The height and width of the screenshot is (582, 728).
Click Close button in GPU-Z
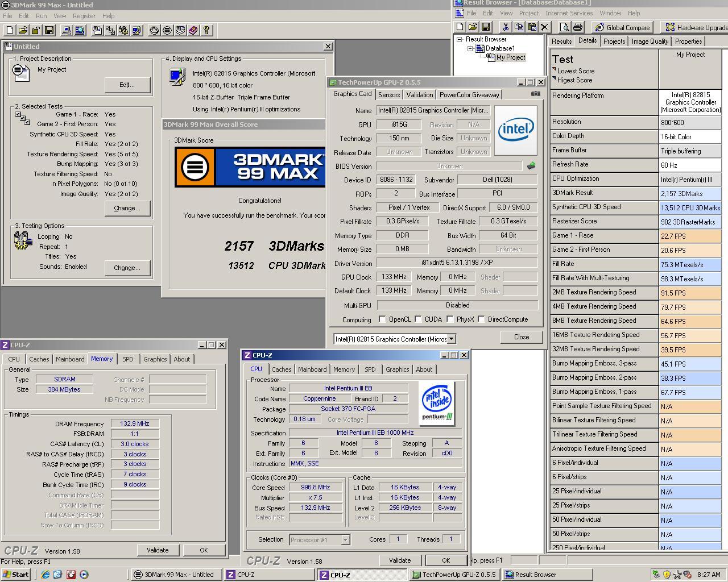click(522, 337)
